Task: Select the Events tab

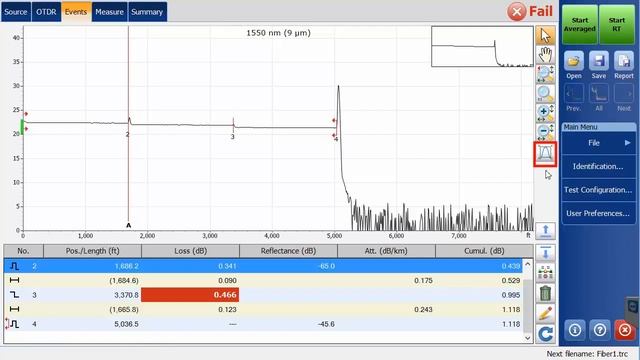Action: click(x=76, y=12)
